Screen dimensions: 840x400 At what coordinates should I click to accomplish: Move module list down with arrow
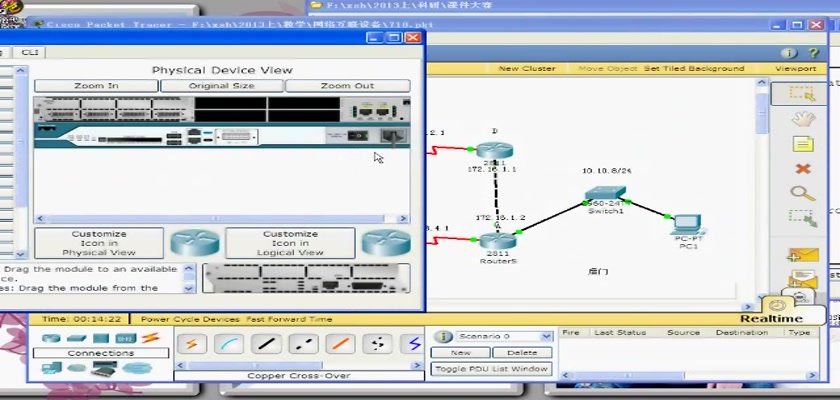coord(20,254)
